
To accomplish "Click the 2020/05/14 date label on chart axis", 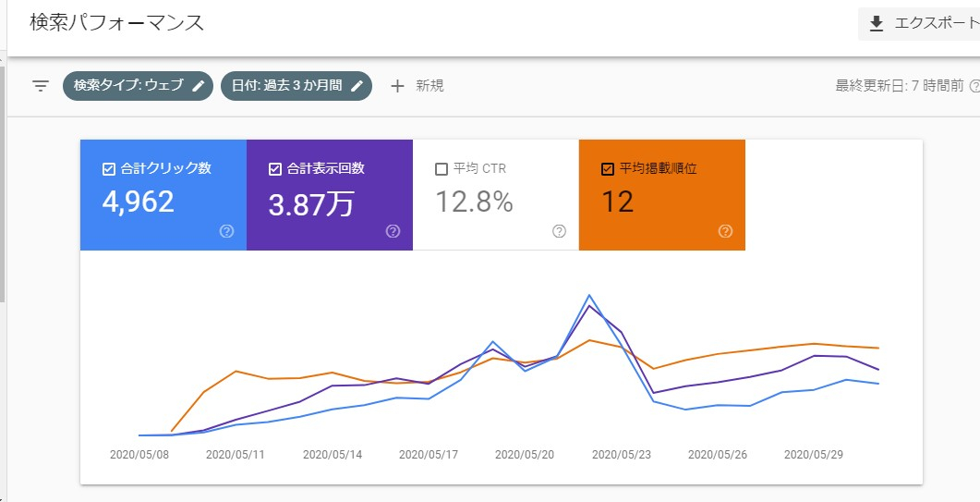I will pos(332,455).
